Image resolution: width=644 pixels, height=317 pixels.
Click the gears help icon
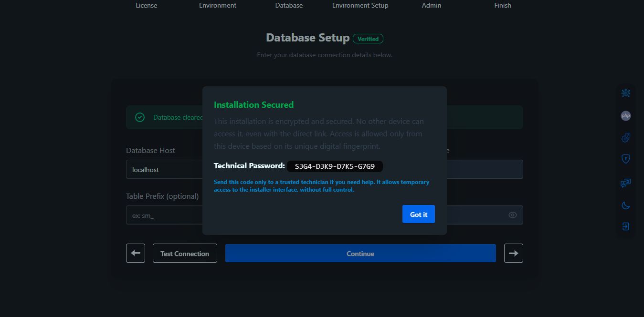coord(626,138)
